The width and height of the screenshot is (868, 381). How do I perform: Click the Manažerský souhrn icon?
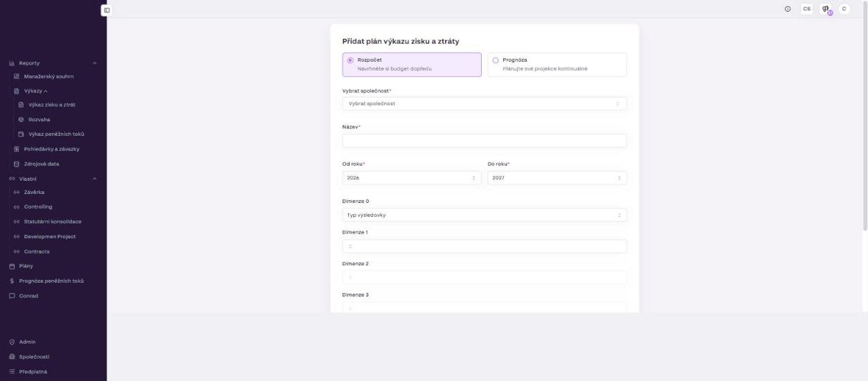(17, 76)
